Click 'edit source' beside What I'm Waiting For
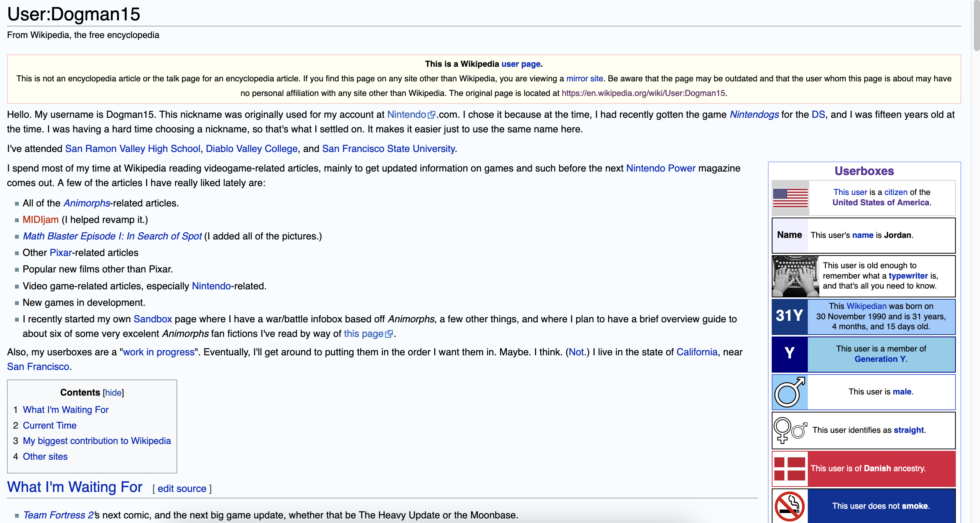980x523 pixels. [x=182, y=488]
